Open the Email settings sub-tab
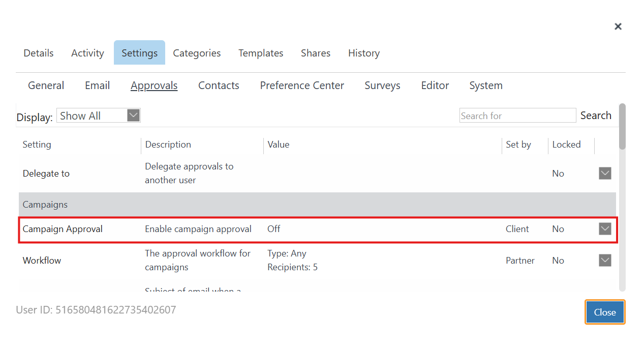This screenshot has width=644, height=343. click(x=97, y=85)
